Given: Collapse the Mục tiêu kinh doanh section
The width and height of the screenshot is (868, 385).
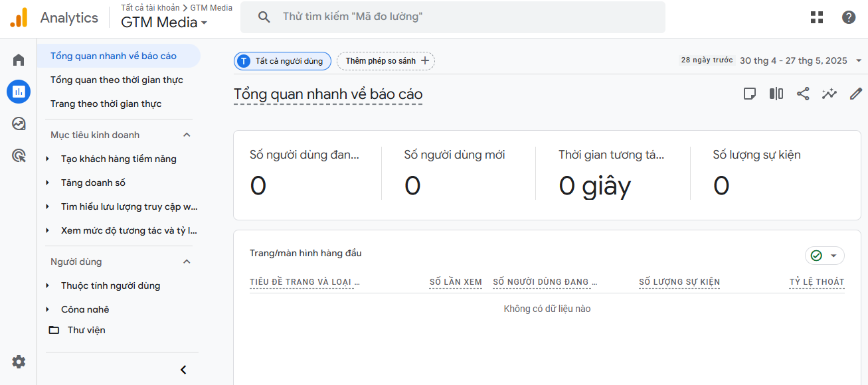Looking at the screenshot, I should (187, 135).
